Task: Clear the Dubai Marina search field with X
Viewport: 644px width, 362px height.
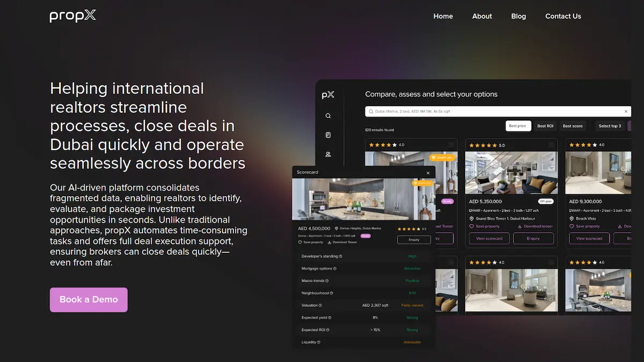Action: coord(626,112)
